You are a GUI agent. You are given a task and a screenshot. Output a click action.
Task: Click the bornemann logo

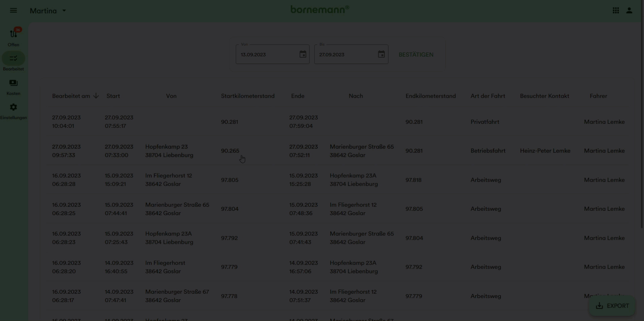pyautogui.click(x=320, y=9)
